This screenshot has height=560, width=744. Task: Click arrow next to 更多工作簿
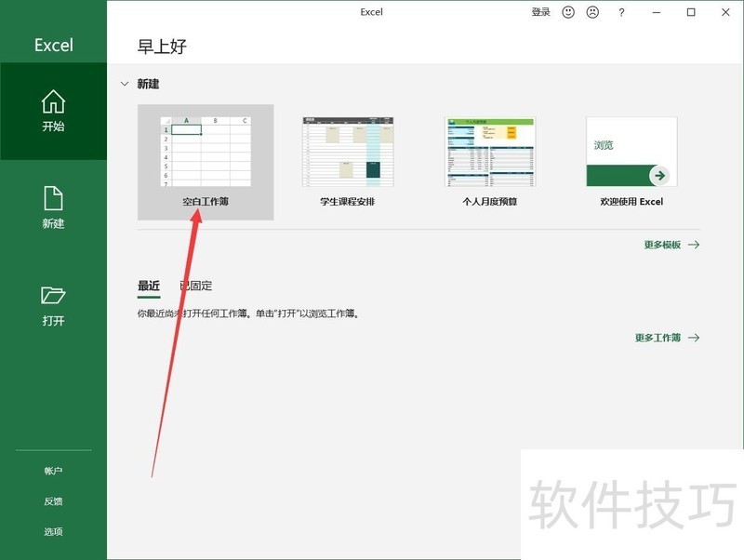pos(694,338)
